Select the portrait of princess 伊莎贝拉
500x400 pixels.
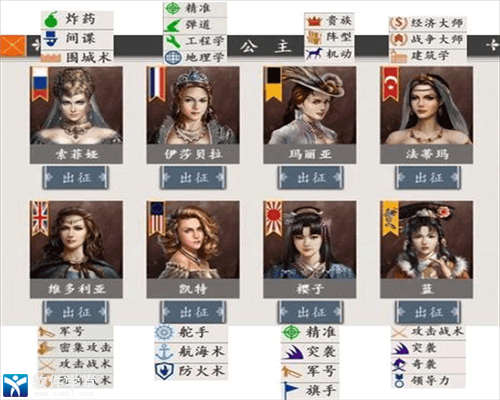[193, 105]
